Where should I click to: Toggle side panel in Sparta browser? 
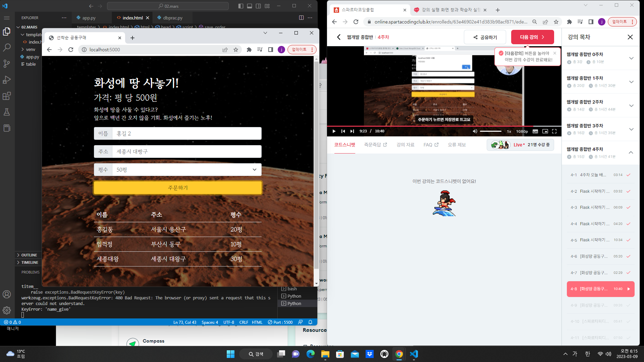click(591, 22)
